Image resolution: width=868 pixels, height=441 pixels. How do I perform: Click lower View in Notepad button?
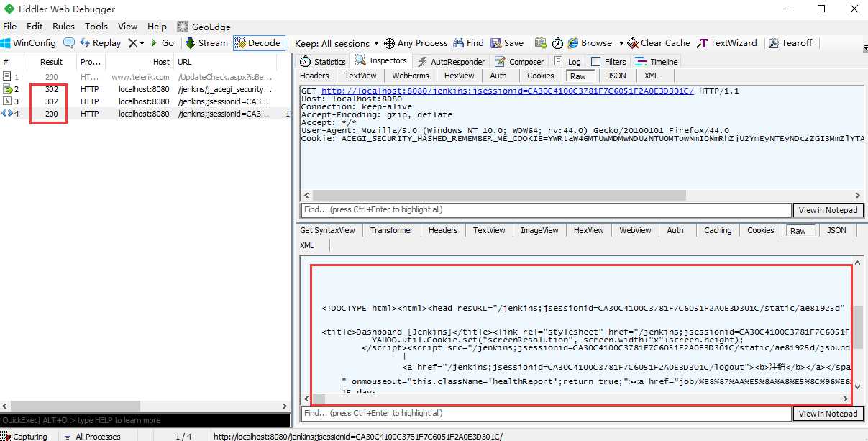pos(828,414)
